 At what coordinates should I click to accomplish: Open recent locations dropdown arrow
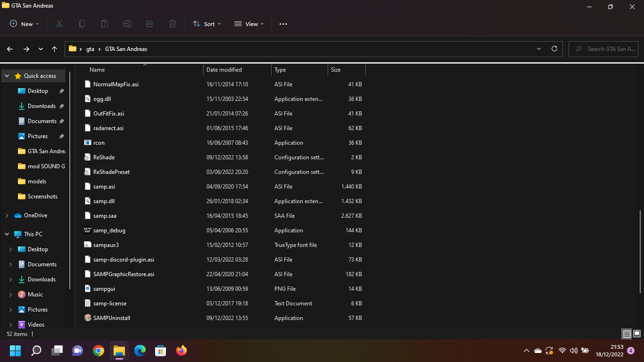click(41, 49)
